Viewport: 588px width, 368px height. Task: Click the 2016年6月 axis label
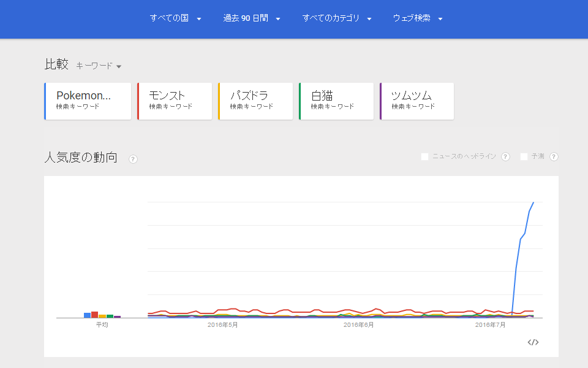click(x=359, y=325)
